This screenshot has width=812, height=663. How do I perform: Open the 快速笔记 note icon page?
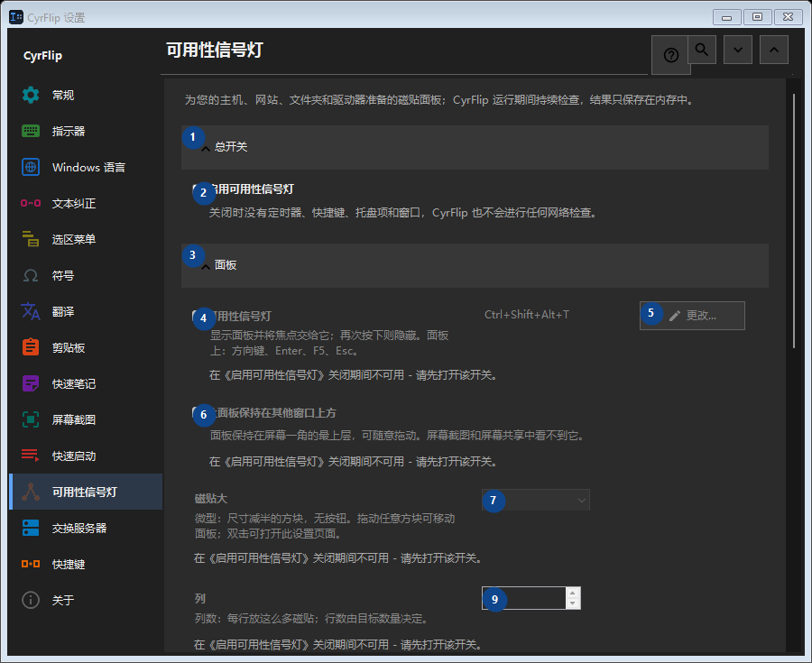[31, 383]
